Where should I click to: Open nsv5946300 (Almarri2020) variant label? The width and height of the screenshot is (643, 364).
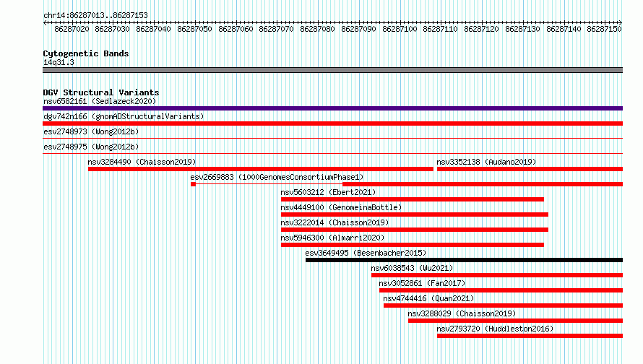point(332,238)
